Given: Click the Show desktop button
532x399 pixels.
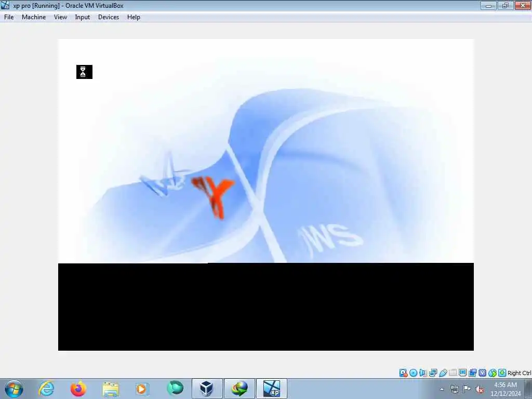Looking at the screenshot, I should [528, 389].
